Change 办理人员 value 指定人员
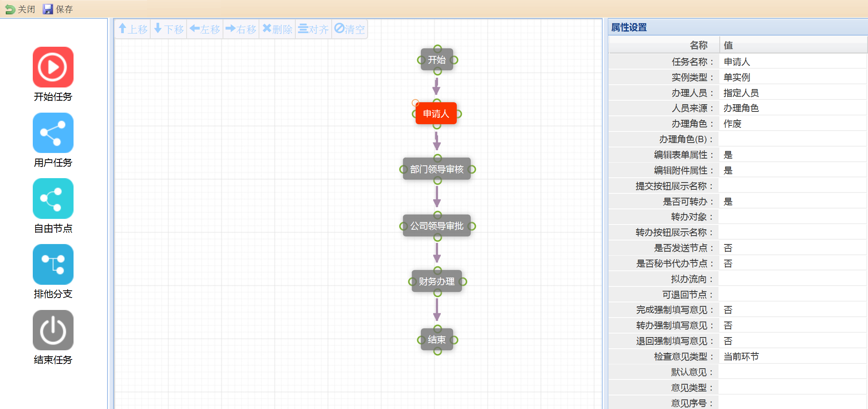Screen dimensions: 868x409 click(791, 93)
